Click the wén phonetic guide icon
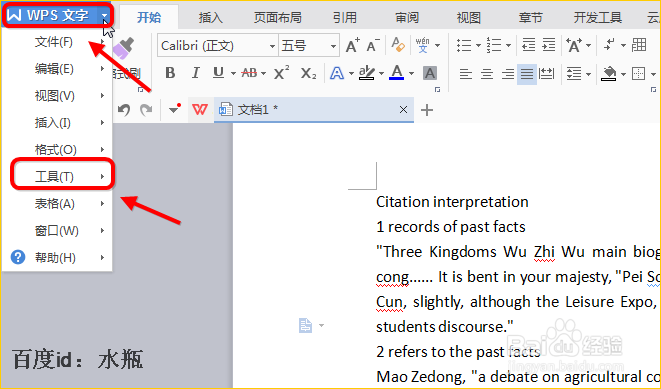 (422, 45)
